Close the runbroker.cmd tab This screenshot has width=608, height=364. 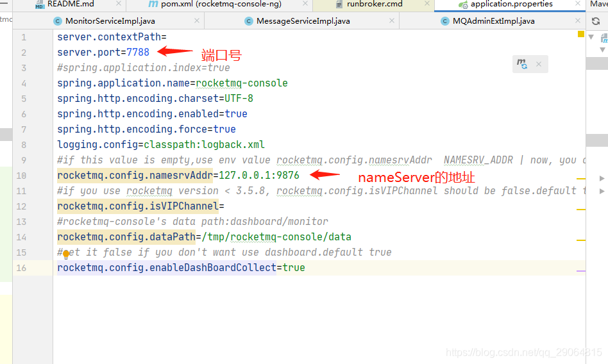(x=427, y=3)
